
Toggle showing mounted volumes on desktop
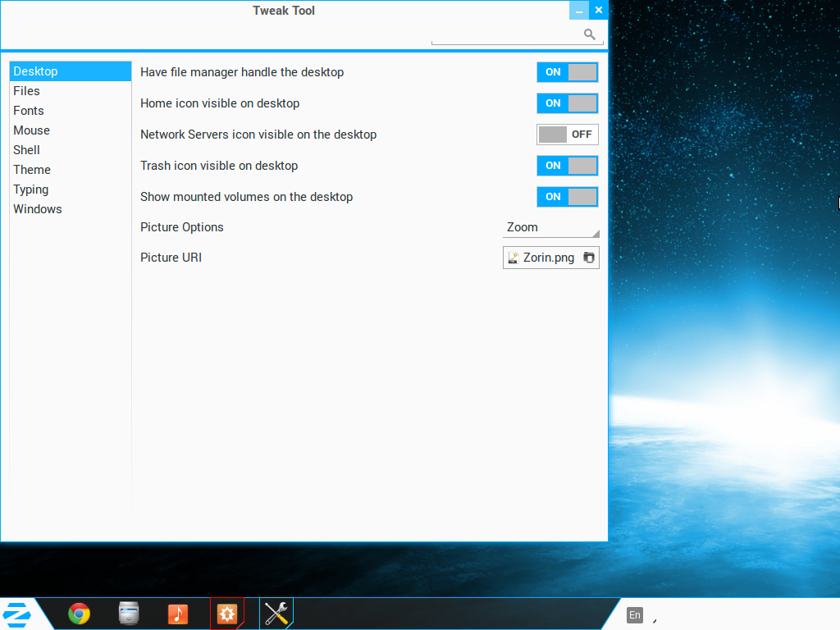pyautogui.click(x=568, y=197)
